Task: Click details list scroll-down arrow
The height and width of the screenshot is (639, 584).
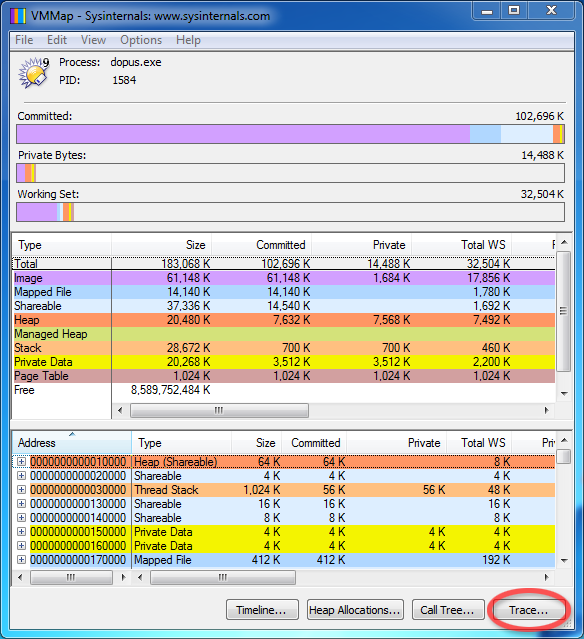Action: [x=564, y=561]
